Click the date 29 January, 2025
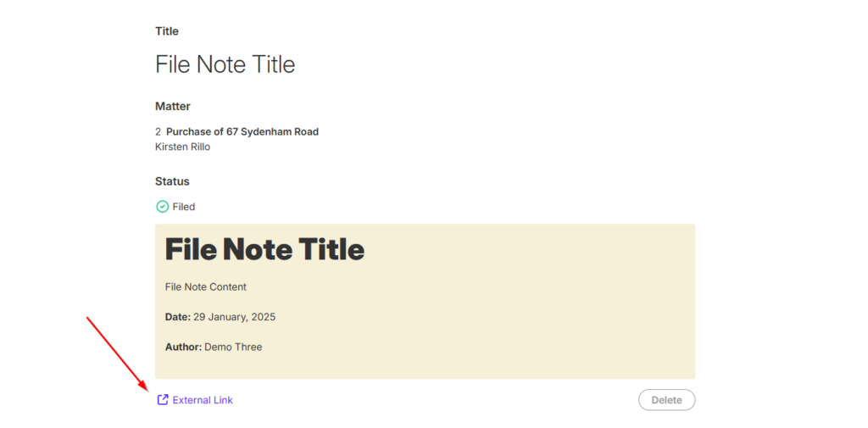The image size is (868, 428). click(234, 317)
